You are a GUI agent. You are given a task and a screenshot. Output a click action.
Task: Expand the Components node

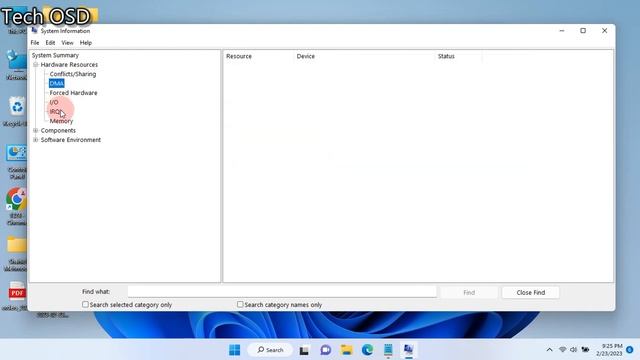36,130
